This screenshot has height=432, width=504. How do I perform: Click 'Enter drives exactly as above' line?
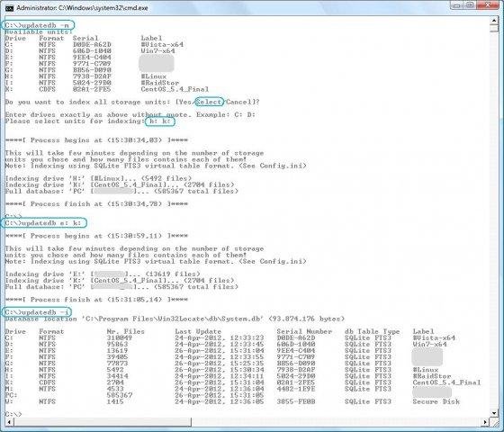click(130, 115)
